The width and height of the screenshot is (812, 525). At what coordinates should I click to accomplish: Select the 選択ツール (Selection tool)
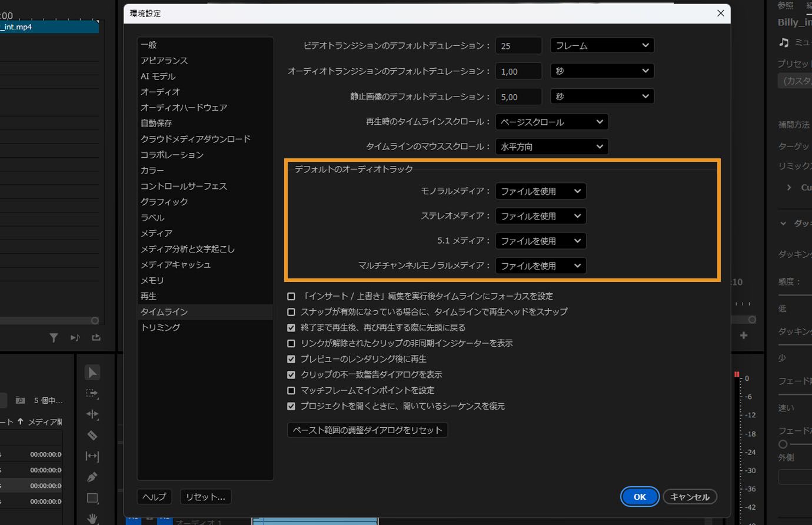pos(92,372)
